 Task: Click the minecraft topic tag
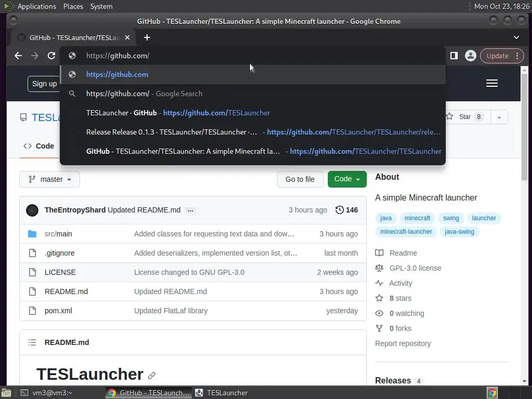(x=417, y=218)
